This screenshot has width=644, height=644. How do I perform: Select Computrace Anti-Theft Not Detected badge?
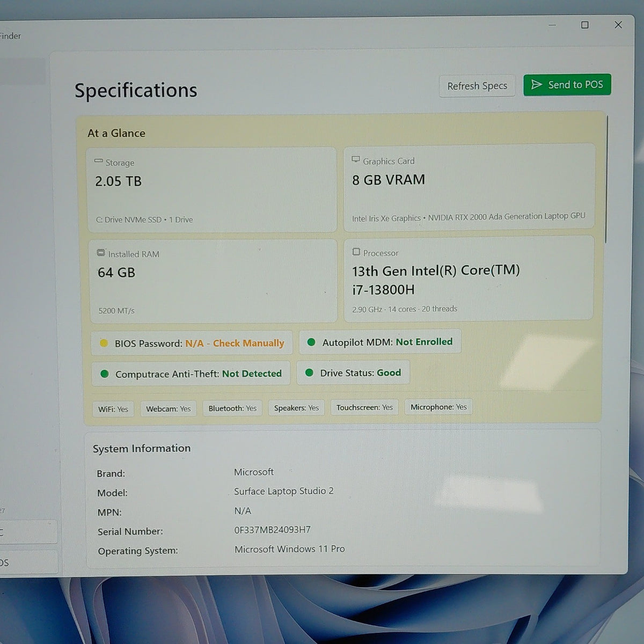point(191,374)
